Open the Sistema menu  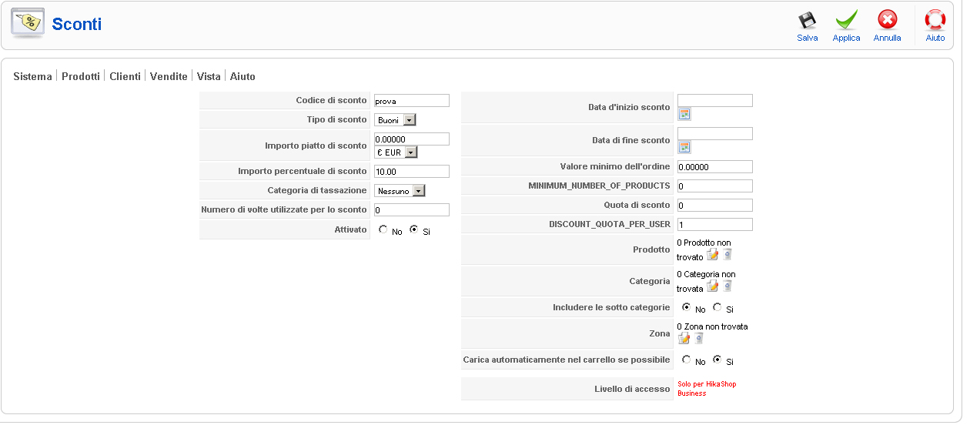coord(33,76)
